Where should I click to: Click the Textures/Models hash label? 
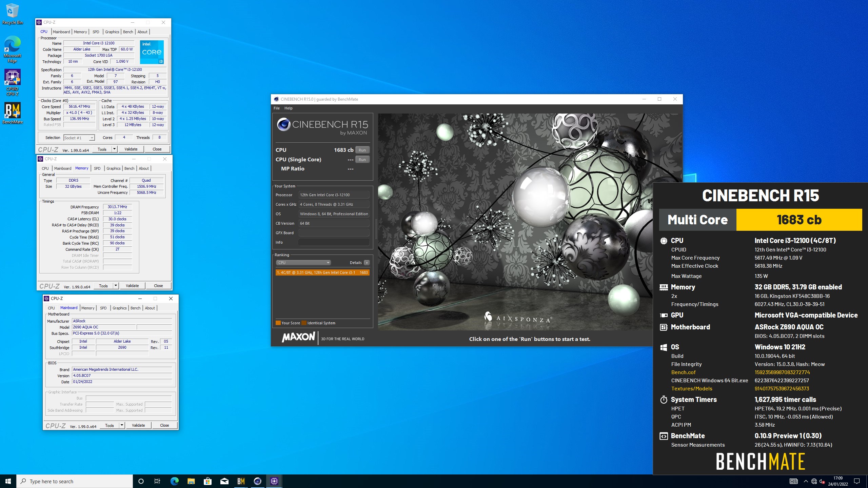[692, 389]
